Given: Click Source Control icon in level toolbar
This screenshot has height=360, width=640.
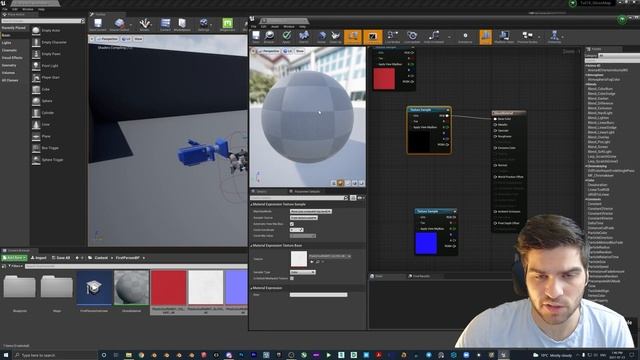Looking at the screenshot, I should tap(119, 24).
